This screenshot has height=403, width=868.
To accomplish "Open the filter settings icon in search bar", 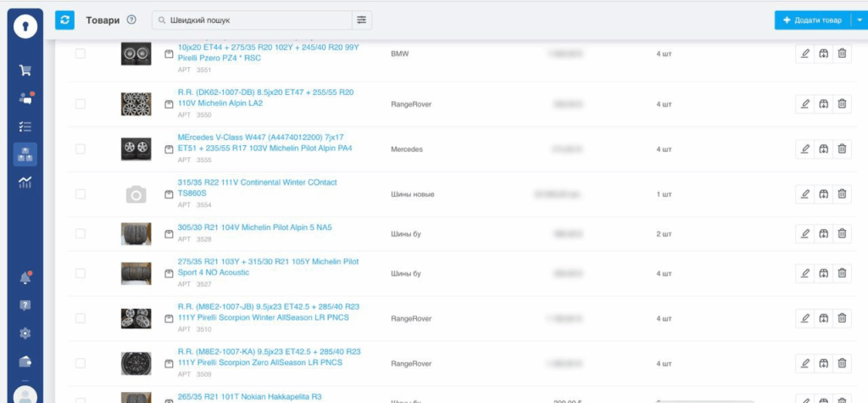I will (x=362, y=20).
